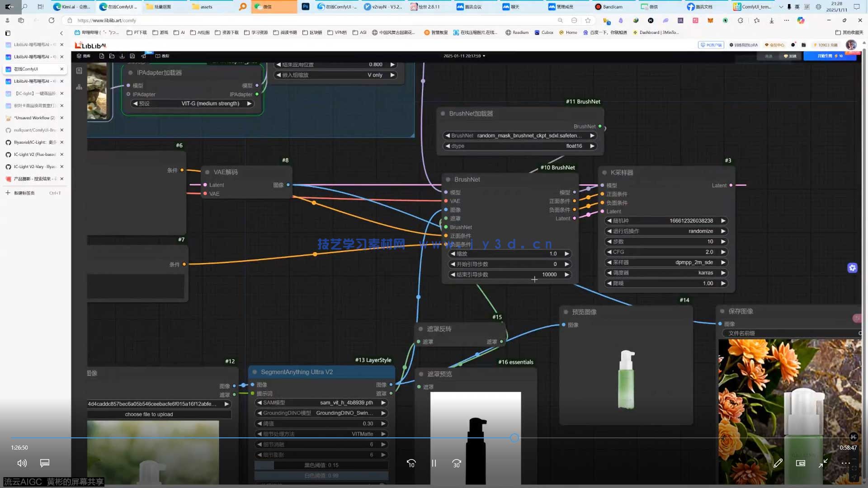Pause the video playback
The image size is (868, 488).
tap(434, 463)
